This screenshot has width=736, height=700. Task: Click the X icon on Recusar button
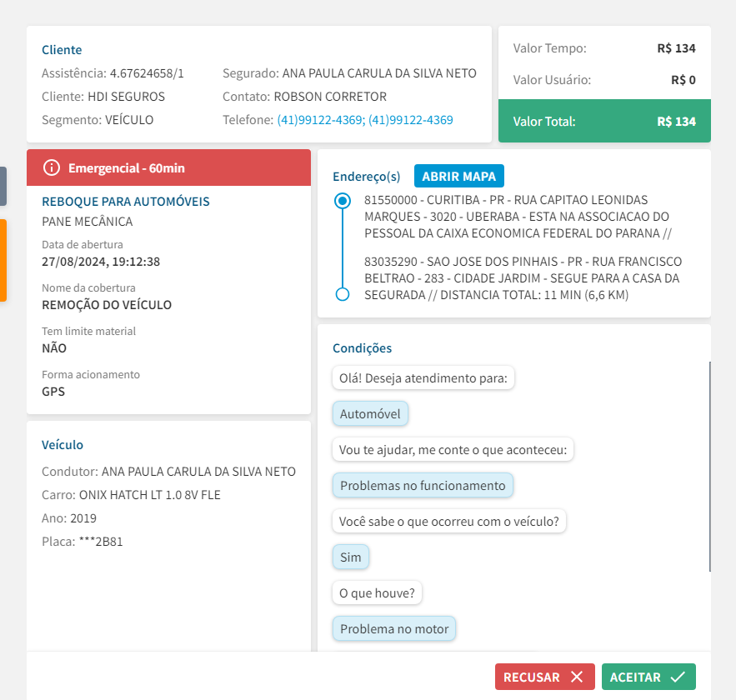(x=577, y=677)
